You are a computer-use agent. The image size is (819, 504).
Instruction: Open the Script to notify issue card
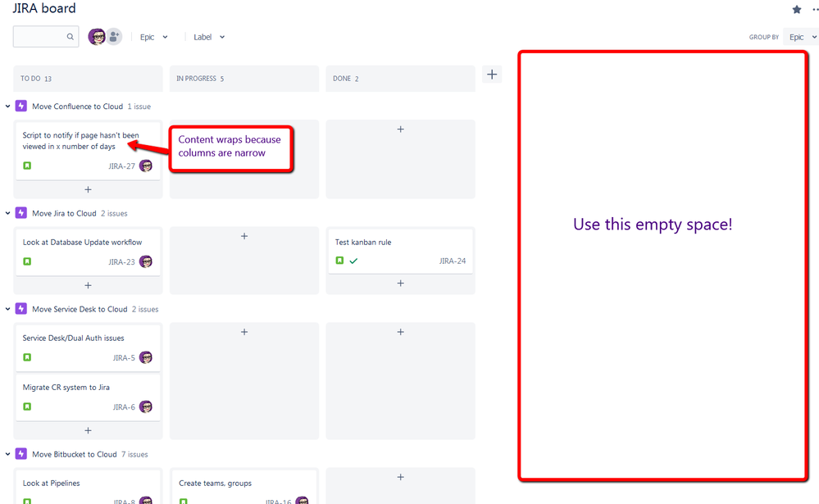click(x=88, y=151)
